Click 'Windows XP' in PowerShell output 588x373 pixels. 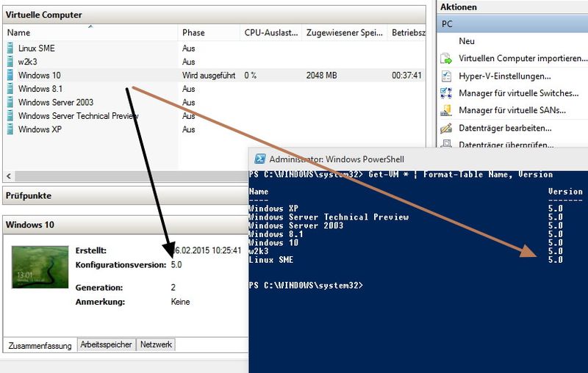273,209
